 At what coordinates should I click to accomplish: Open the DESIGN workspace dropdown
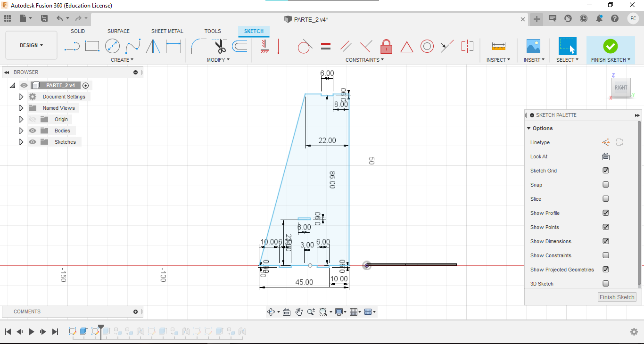point(31,45)
